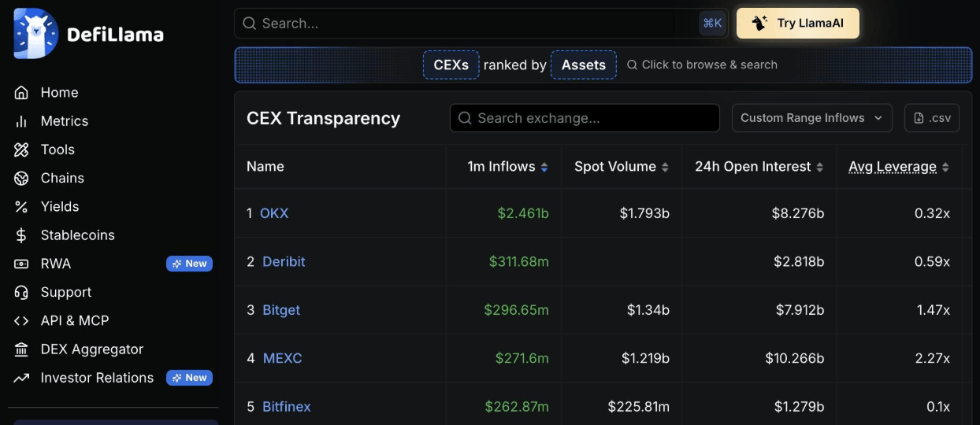This screenshot has width=980, height=425.
Task: Click the Chains cube icon
Action: click(x=22, y=178)
